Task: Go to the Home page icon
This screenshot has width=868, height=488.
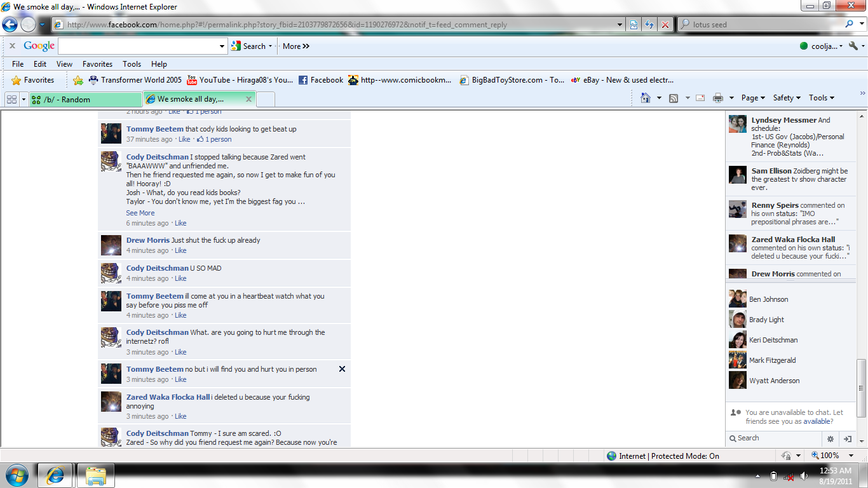Action: pos(646,98)
